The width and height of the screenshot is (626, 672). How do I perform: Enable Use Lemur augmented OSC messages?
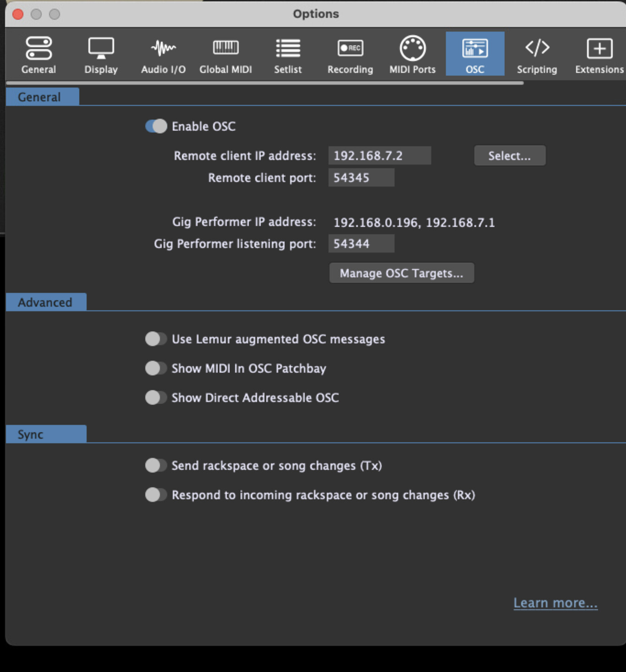click(x=156, y=339)
